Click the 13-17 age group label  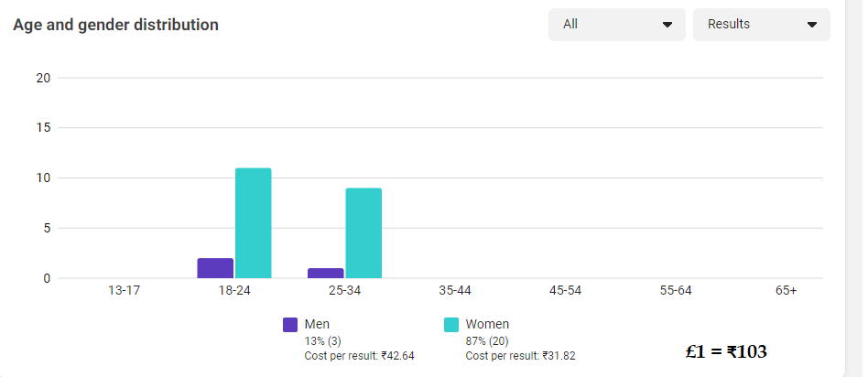[x=125, y=291]
